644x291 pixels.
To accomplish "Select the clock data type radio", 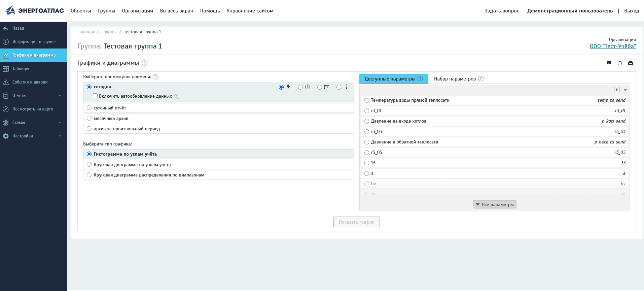I will (x=300, y=87).
